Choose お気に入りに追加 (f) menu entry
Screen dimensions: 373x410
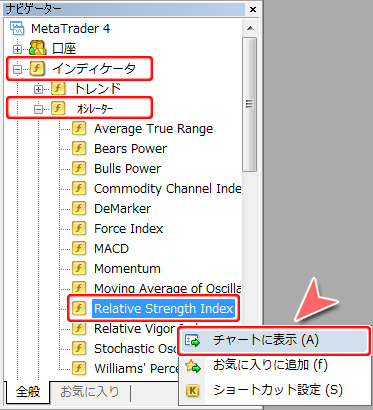click(x=274, y=366)
